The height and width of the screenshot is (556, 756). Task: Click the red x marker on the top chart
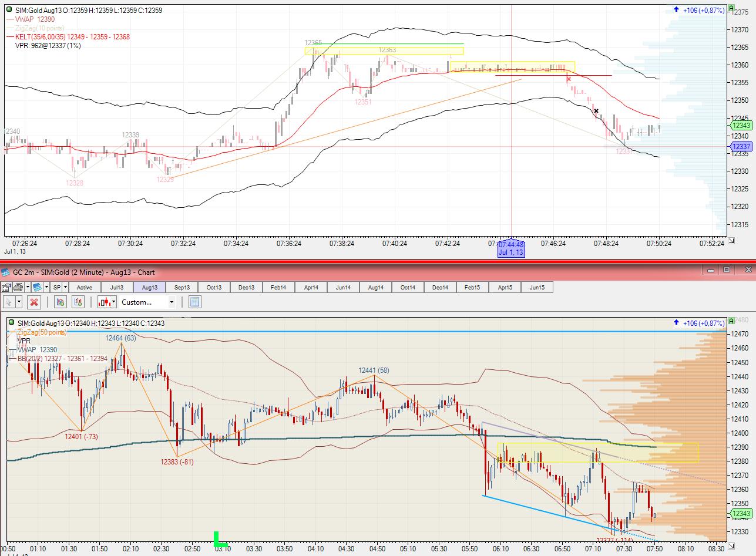click(569, 79)
